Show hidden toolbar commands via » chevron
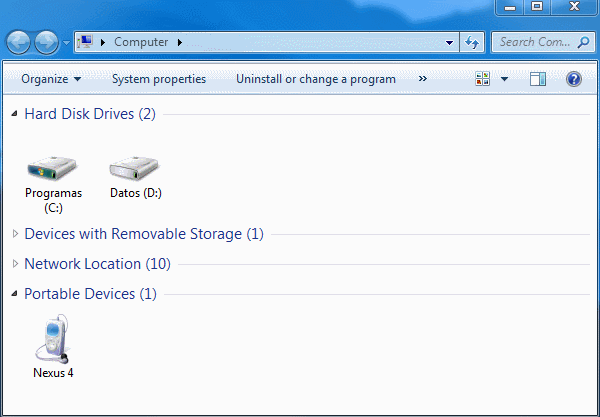Viewport: 600px width, 417px height. pyautogui.click(x=422, y=79)
